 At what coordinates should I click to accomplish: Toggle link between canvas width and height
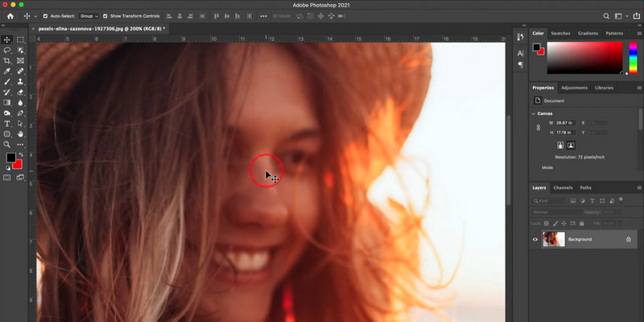pyautogui.click(x=539, y=128)
